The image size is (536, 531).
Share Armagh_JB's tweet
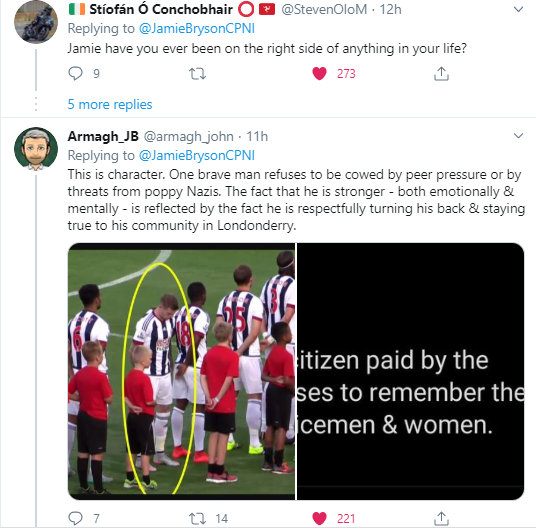click(441, 518)
